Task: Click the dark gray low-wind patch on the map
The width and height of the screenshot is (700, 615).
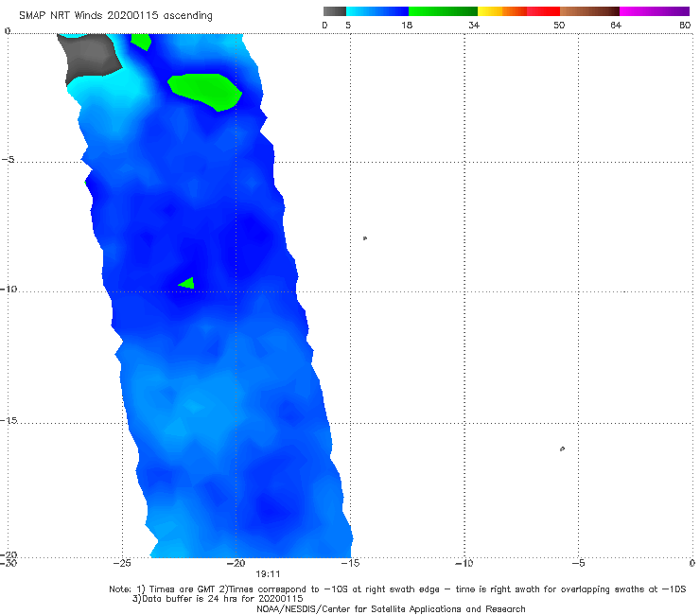Action: coord(92,56)
